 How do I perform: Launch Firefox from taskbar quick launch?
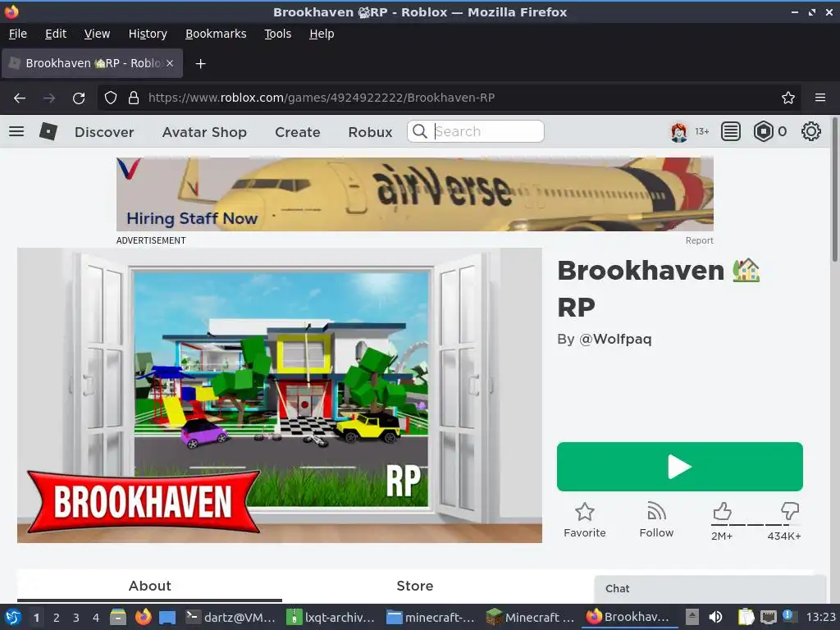143,617
